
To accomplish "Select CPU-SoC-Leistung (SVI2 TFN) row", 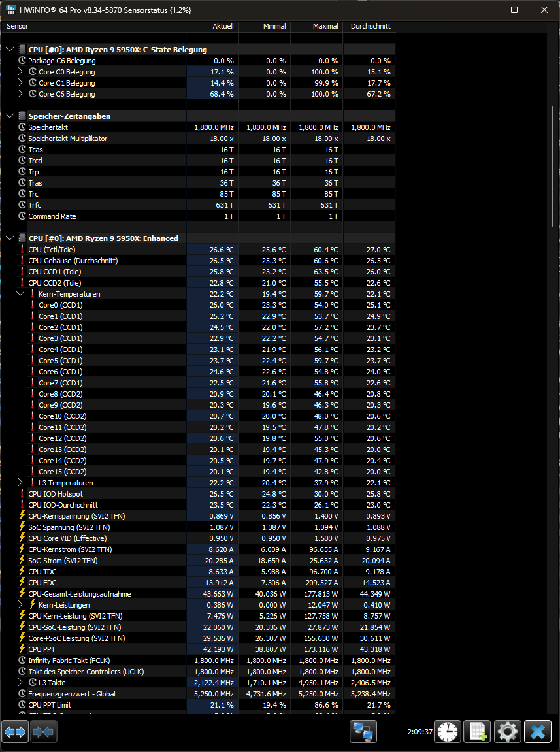I will point(198,627).
